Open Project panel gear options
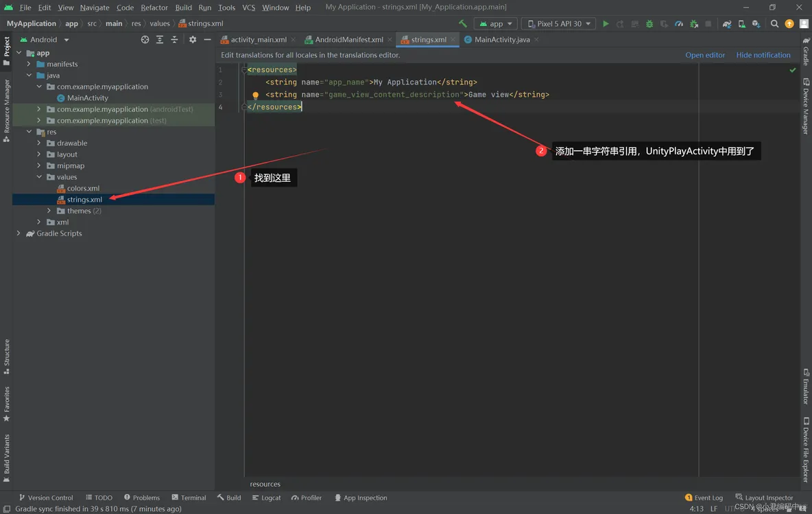Viewport: 812px width, 514px height. pos(193,39)
